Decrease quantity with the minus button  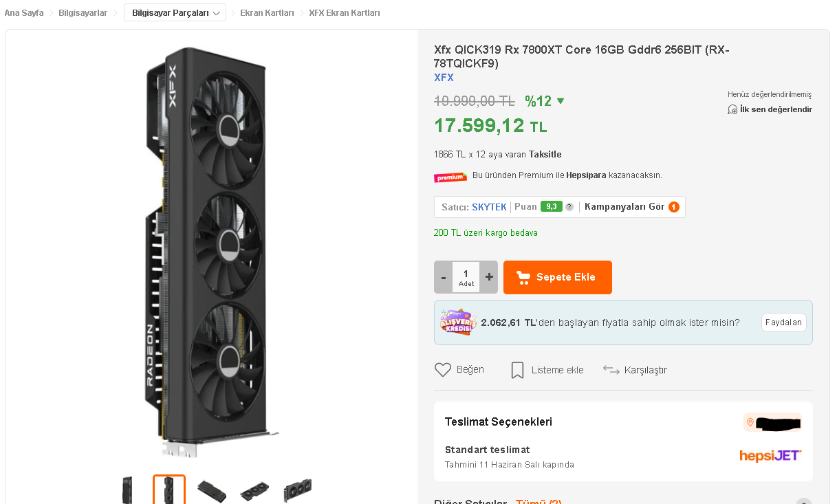[x=444, y=277]
